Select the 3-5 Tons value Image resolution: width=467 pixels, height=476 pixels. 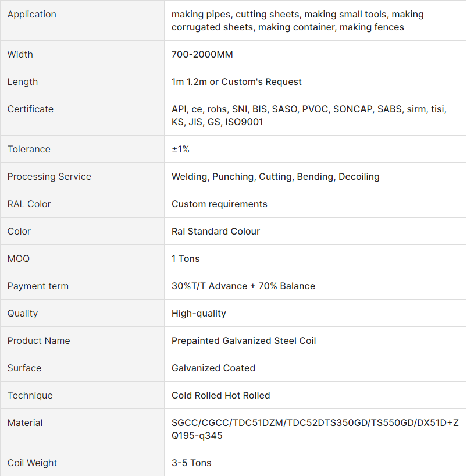tap(191, 463)
